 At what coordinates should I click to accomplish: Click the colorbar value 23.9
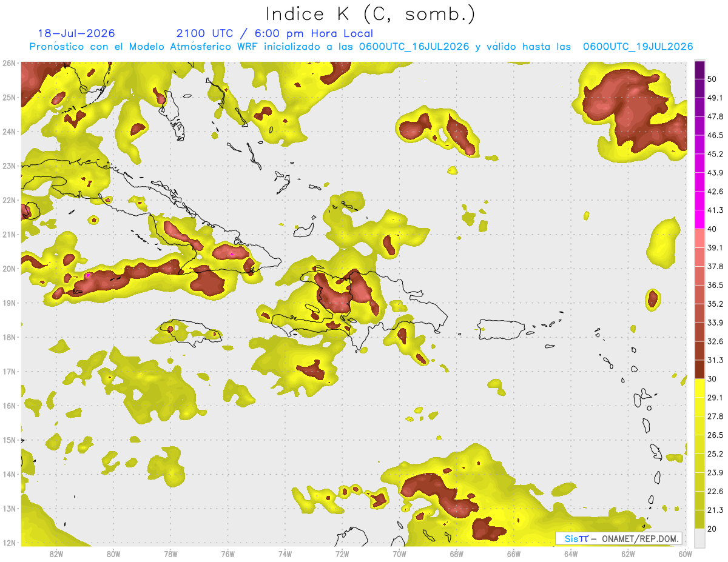[x=715, y=472]
